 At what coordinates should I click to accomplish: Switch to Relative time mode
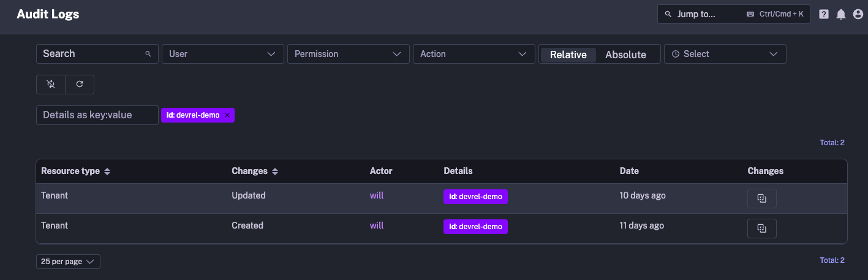(568, 55)
